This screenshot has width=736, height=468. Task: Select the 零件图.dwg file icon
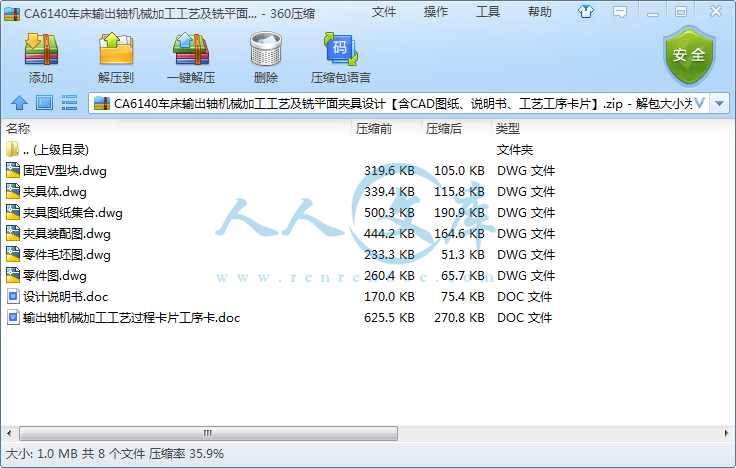tap(13, 276)
